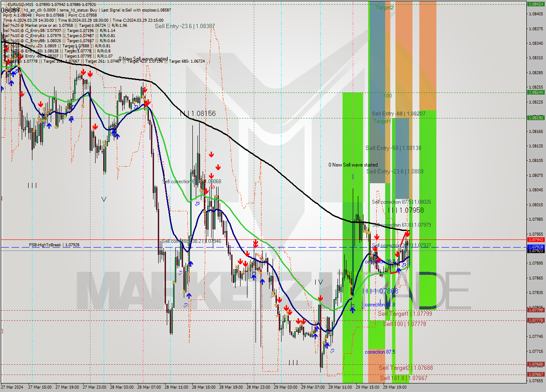This screenshot has height=392, width=546.
Task: Click the red 1.07799 price tag on the axis
Action: 535,310
